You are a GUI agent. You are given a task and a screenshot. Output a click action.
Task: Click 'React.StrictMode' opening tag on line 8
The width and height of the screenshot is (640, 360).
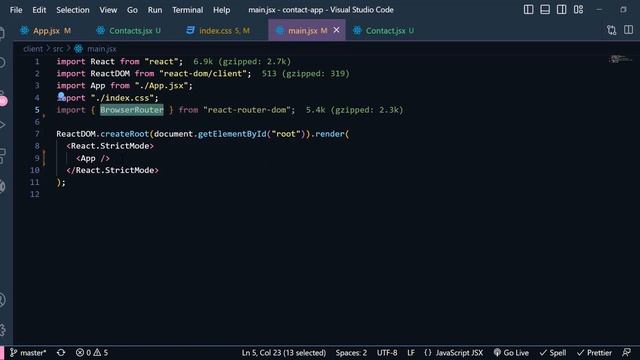point(110,146)
